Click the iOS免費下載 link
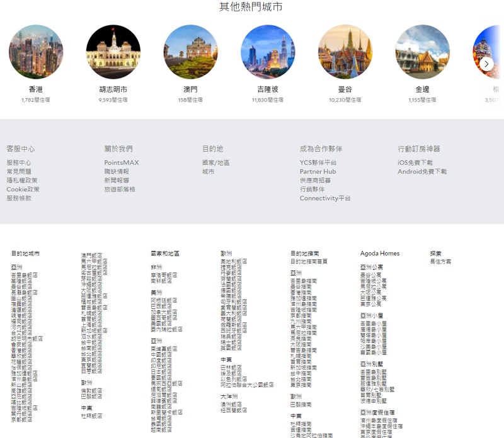This screenshot has width=504, height=438. point(415,162)
